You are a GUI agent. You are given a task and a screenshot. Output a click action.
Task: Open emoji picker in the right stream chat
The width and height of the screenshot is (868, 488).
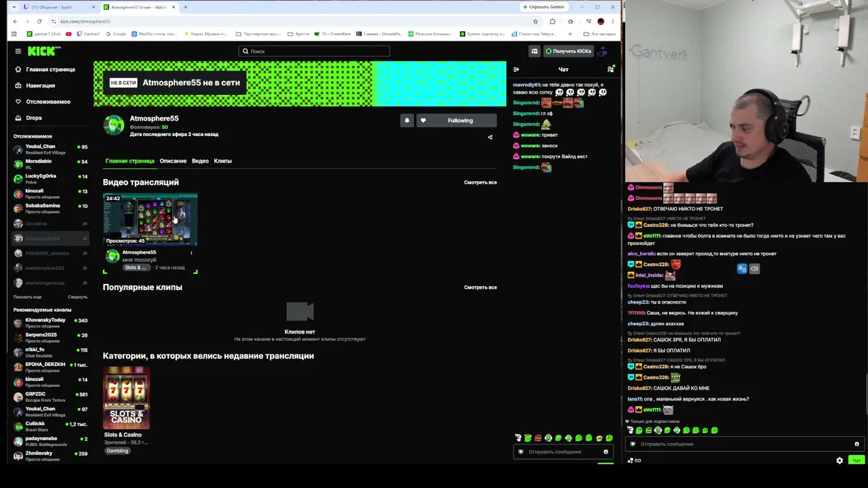pyautogui.click(x=856, y=444)
